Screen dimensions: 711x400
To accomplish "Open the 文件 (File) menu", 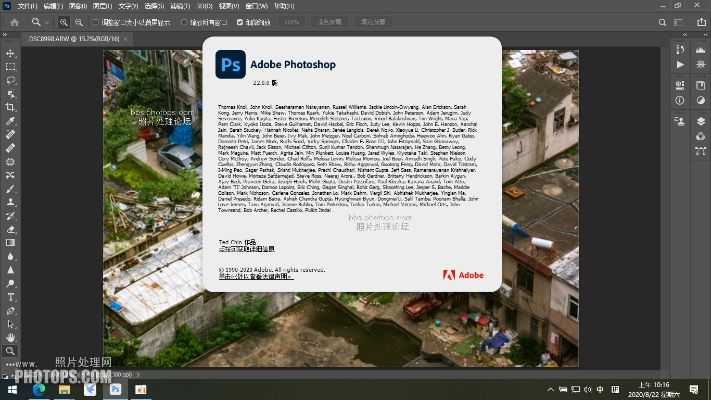I will click(x=27, y=6).
